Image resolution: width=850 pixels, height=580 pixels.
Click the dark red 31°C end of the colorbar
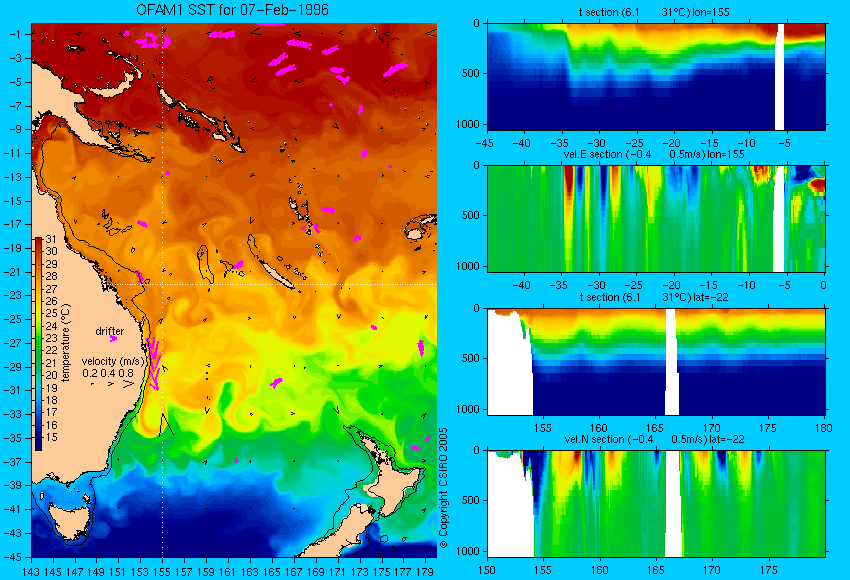(x=38, y=241)
